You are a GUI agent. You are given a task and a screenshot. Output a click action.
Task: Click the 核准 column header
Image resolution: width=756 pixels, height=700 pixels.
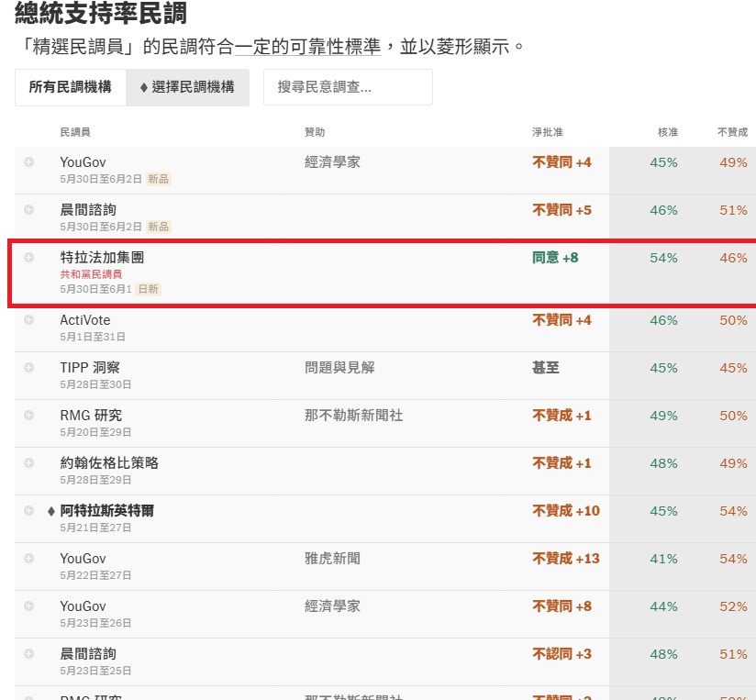click(x=667, y=133)
